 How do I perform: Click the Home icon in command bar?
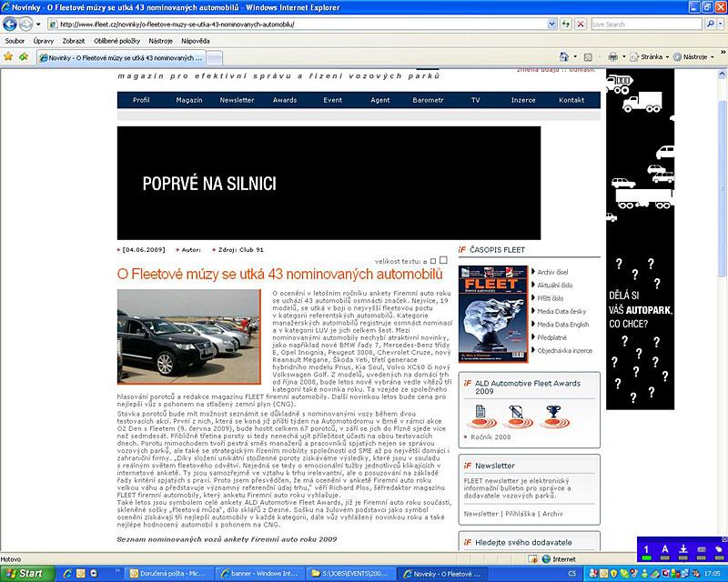pyautogui.click(x=563, y=56)
